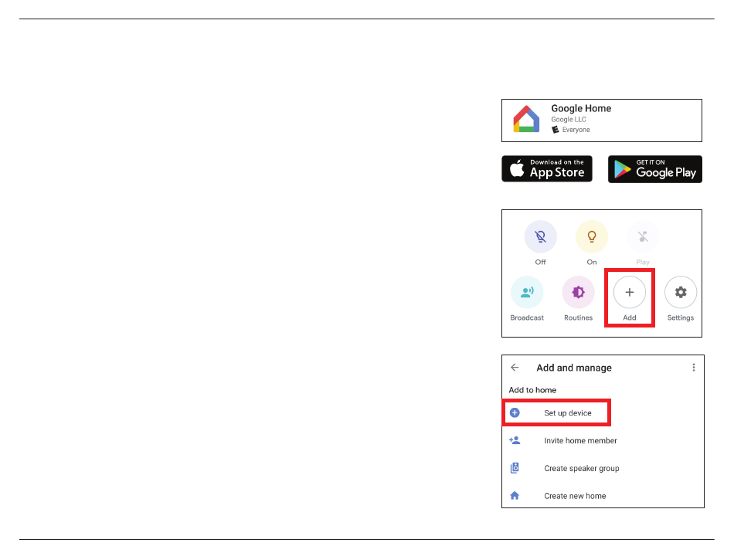
Task: Click the Google LLC developer name
Action: 569,120
